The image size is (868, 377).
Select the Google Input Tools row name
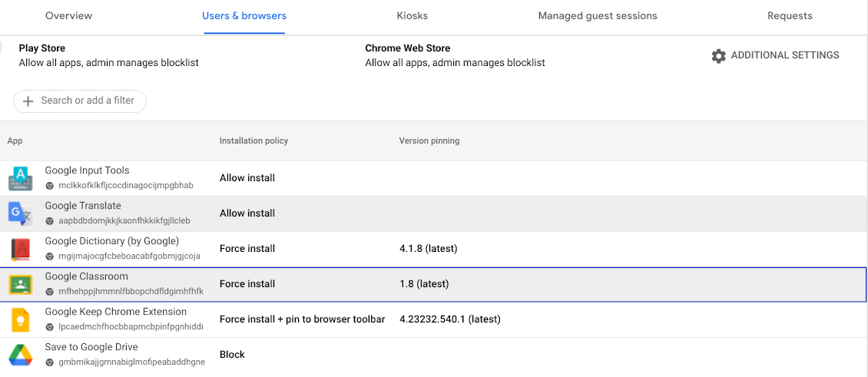click(87, 170)
